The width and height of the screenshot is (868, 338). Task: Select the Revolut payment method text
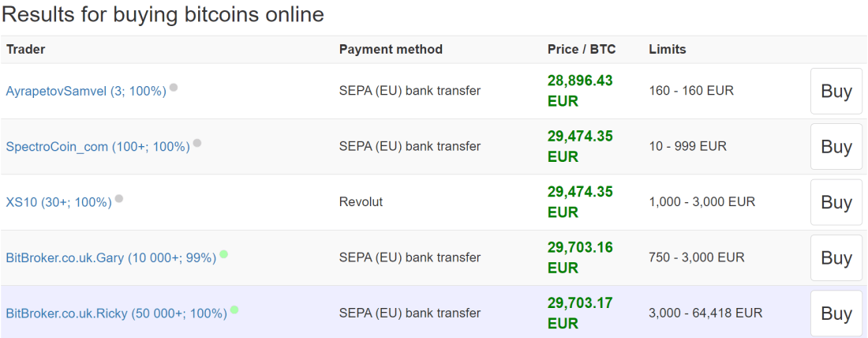click(361, 201)
